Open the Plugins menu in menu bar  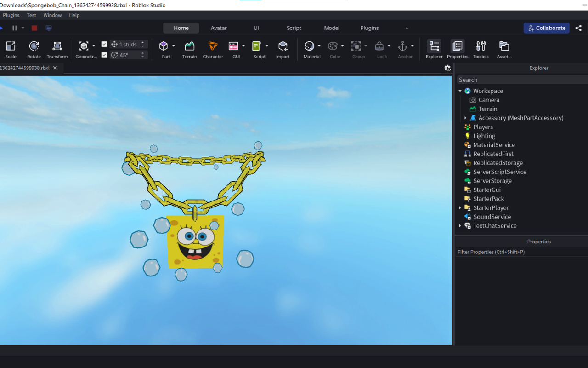tap(11, 15)
